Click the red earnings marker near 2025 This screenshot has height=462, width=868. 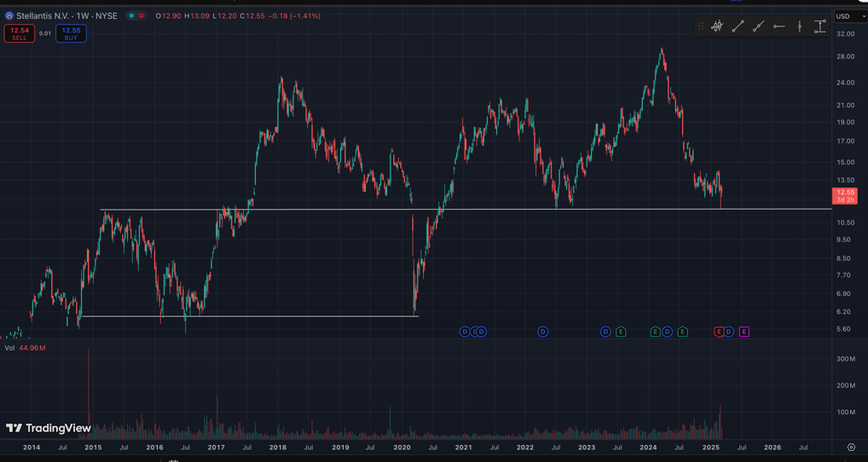(719, 332)
